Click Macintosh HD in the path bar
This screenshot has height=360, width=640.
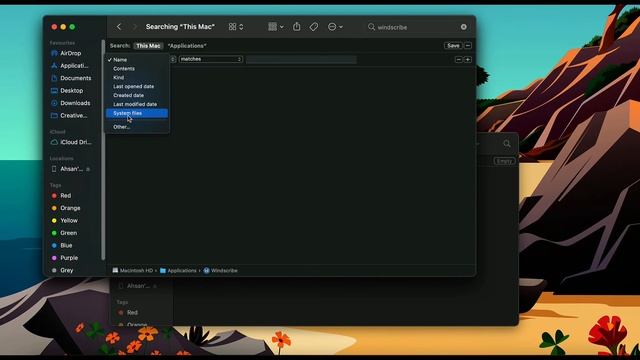click(133, 271)
